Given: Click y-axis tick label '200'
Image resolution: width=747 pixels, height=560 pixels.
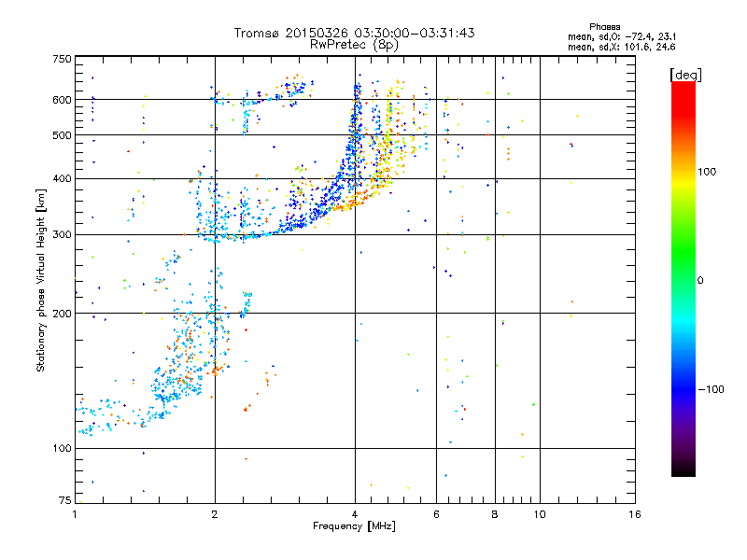Looking at the screenshot, I should [62, 314].
